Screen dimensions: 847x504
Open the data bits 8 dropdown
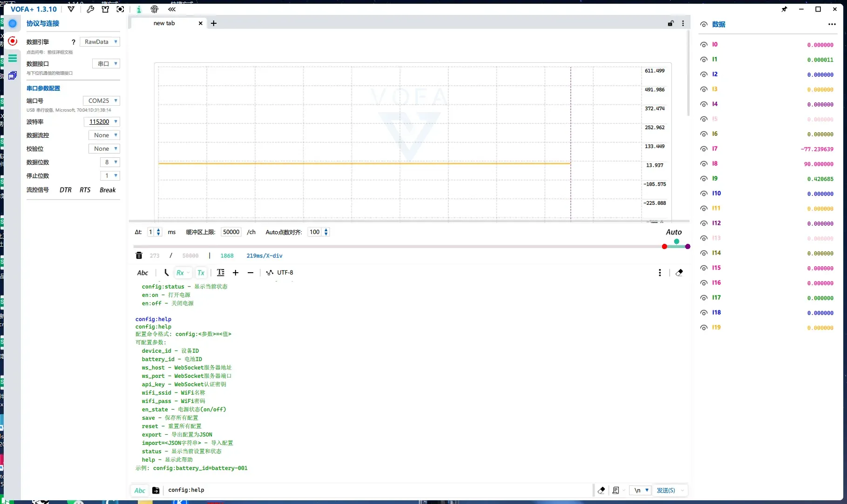[x=110, y=162]
